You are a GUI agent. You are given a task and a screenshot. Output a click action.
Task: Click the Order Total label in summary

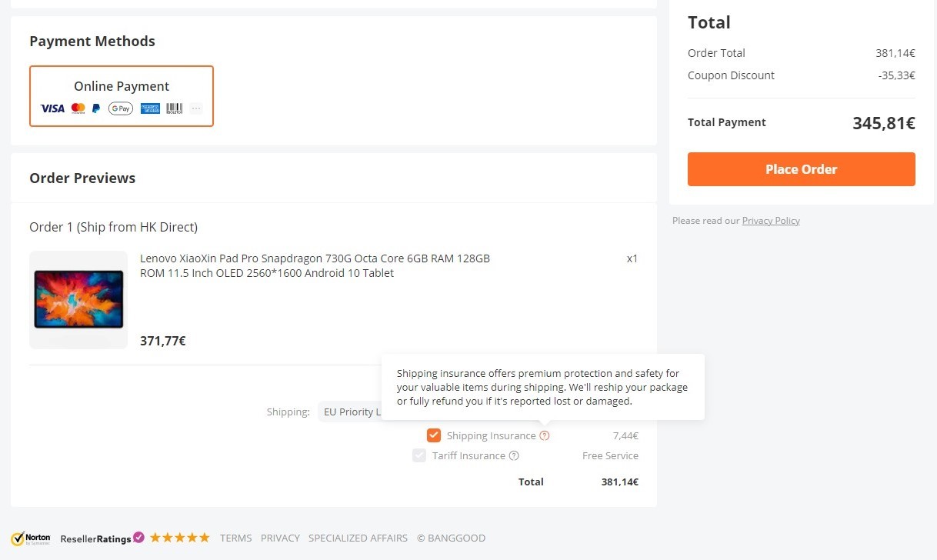point(716,53)
